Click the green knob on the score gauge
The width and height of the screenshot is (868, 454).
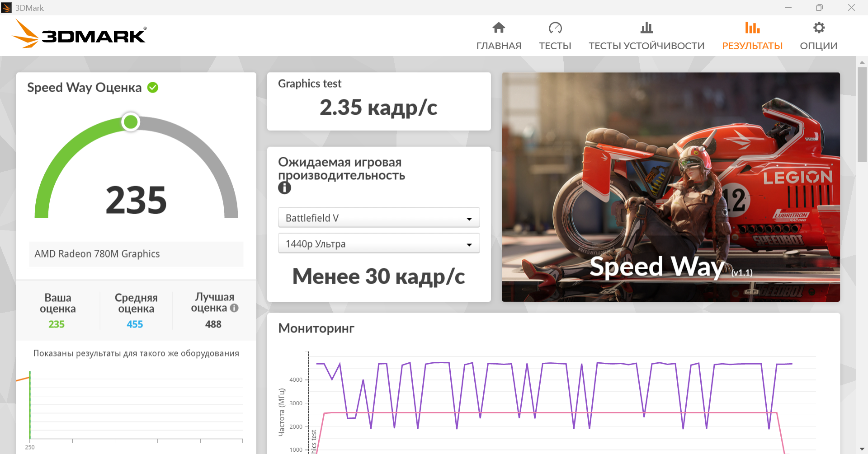131,122
